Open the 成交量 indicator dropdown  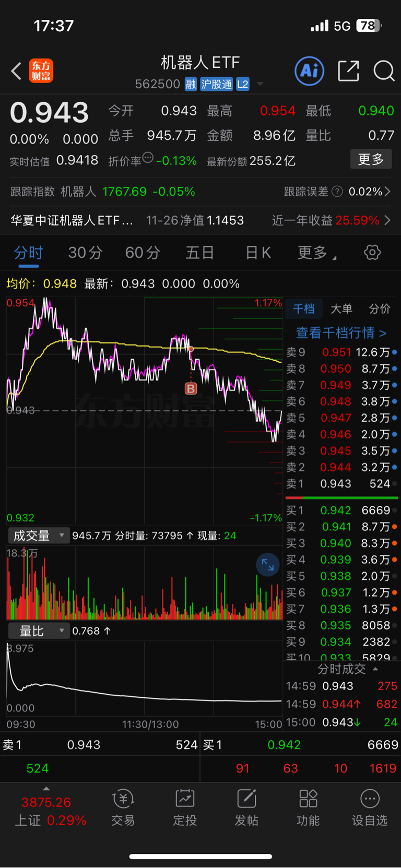click(39, 536)
